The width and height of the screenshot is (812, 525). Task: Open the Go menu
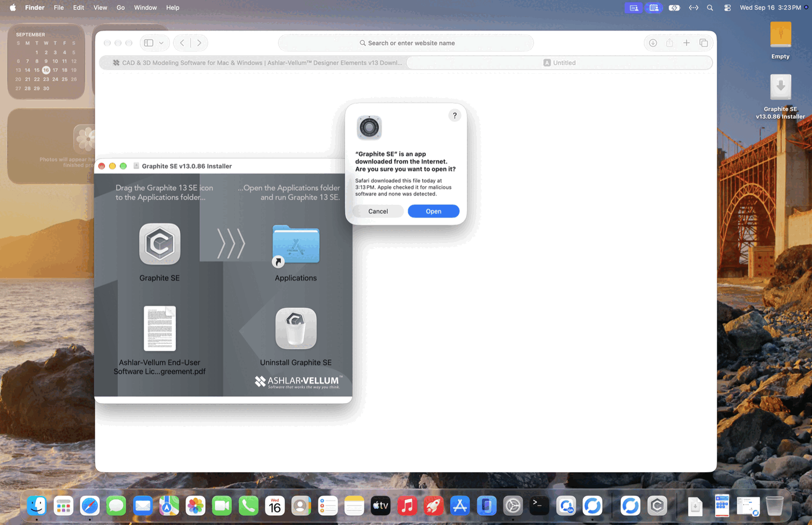[x=121, y=8]
